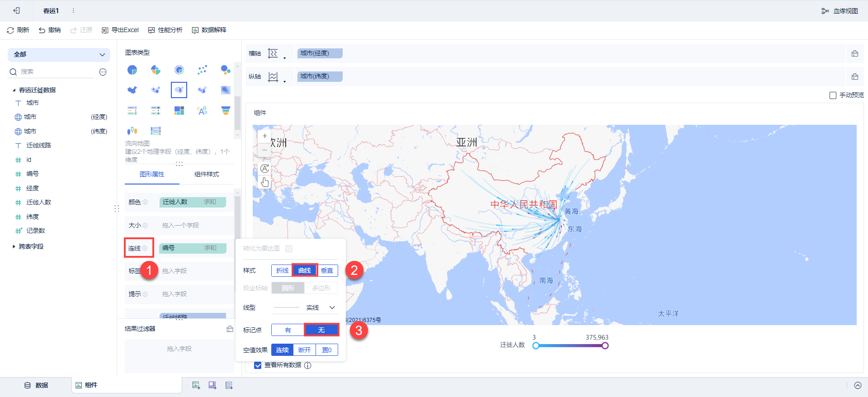Set line style to 曲线
The image size is (868, 397).
[305, 270]
